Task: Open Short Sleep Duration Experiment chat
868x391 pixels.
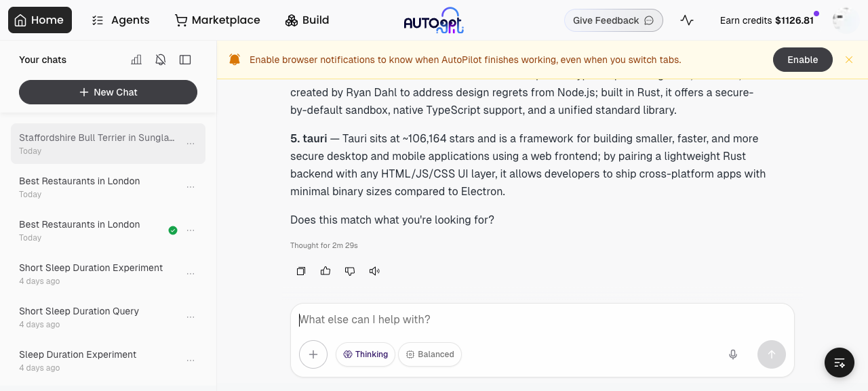Action: [x=97, y=274]
